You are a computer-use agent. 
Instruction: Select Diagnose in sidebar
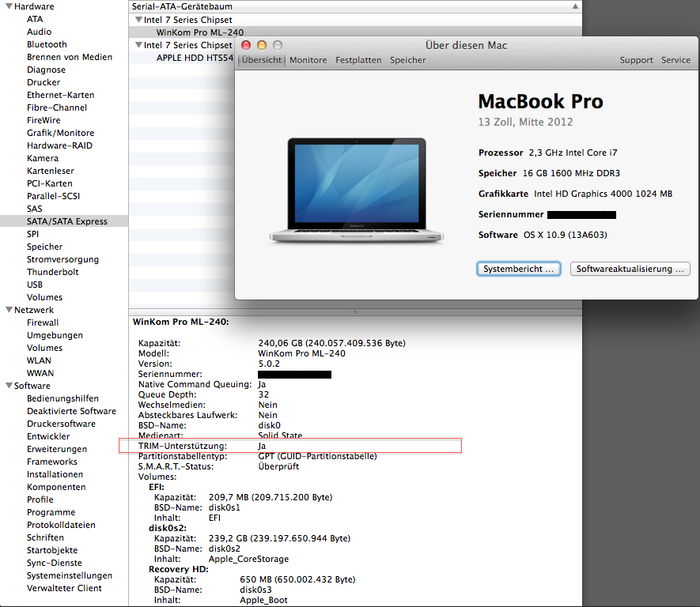pyautogui.click(x=46, y=70)
